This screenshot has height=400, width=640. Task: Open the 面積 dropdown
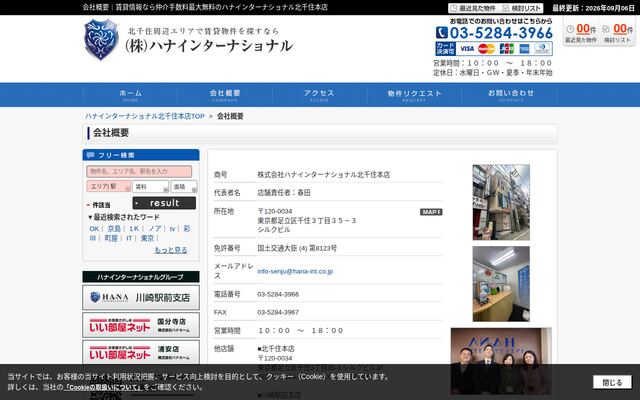pos(184,187)
